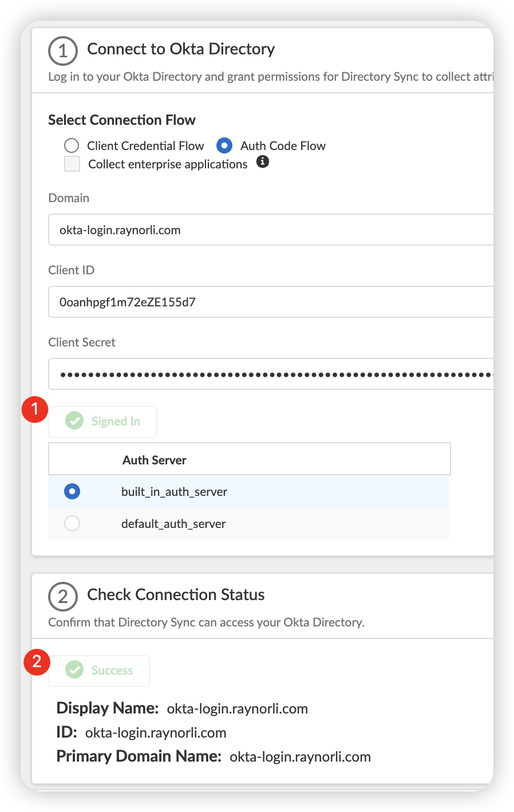Click the Success status button
The height and width of the screenshot is (812, 514).
tap(99, 671)
